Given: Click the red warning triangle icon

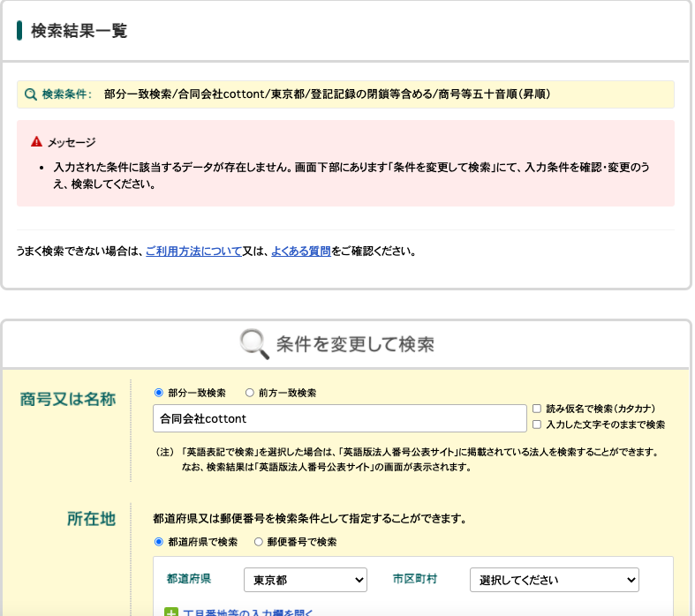Looking at the screenshot, I should [x=36, y=142].
